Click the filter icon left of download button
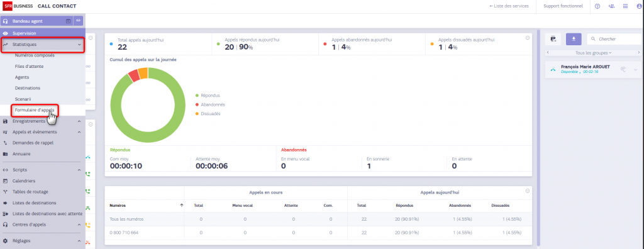Image resolution: width=644 pixels, height=249 pixels. 553,39
